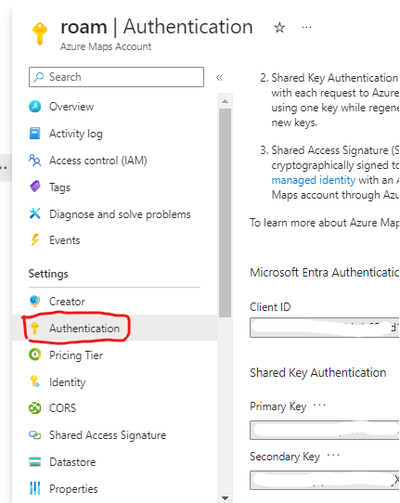Click Diagnose and solve problems icon

tap(35, 214)
